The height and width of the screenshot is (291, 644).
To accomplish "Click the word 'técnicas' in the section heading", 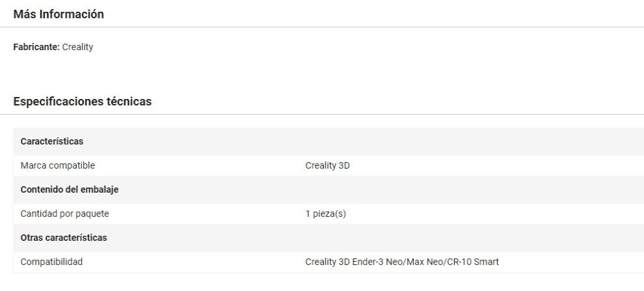I will [x=129, y=102].
